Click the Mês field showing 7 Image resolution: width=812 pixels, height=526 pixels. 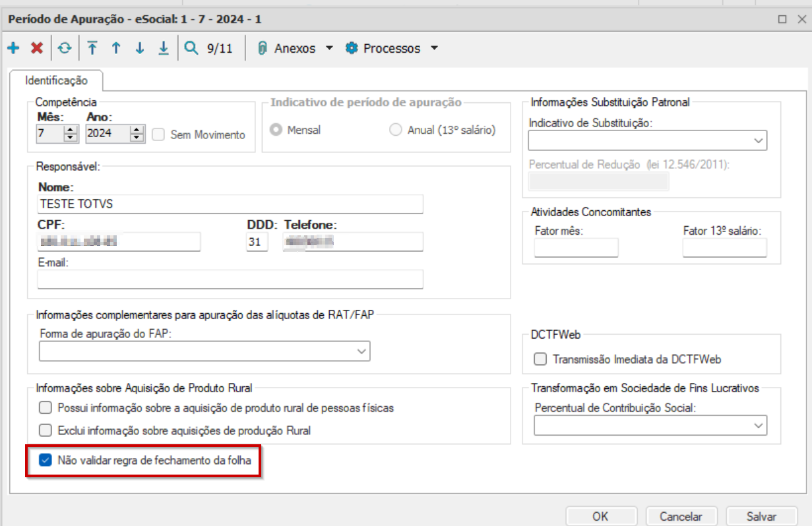[50, 134]
